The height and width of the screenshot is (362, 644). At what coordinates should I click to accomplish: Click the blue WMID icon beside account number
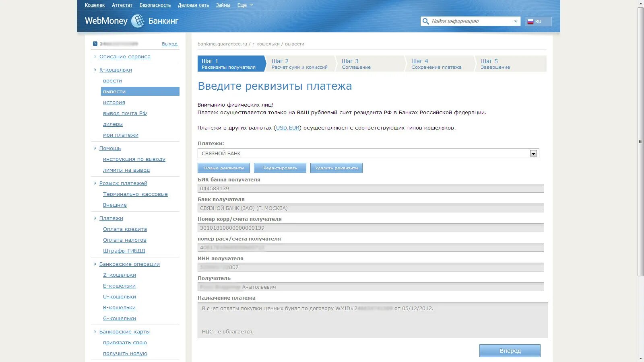tap(95, 44)
